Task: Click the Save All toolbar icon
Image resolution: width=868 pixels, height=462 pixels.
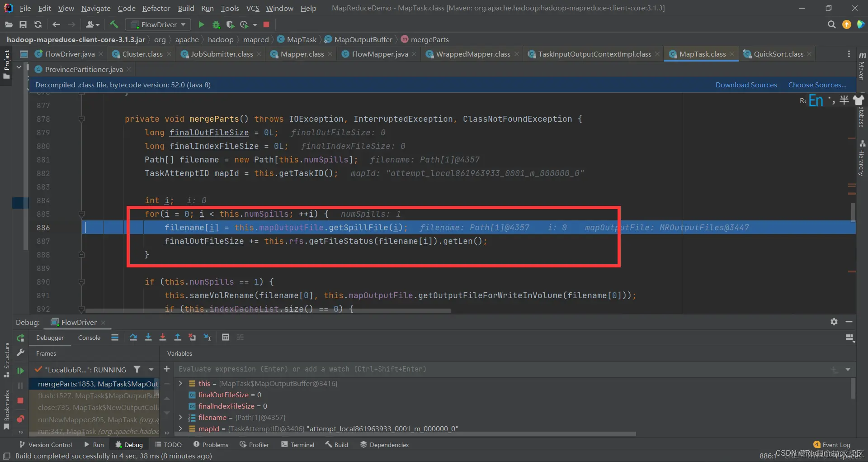Action: point(23,24)
